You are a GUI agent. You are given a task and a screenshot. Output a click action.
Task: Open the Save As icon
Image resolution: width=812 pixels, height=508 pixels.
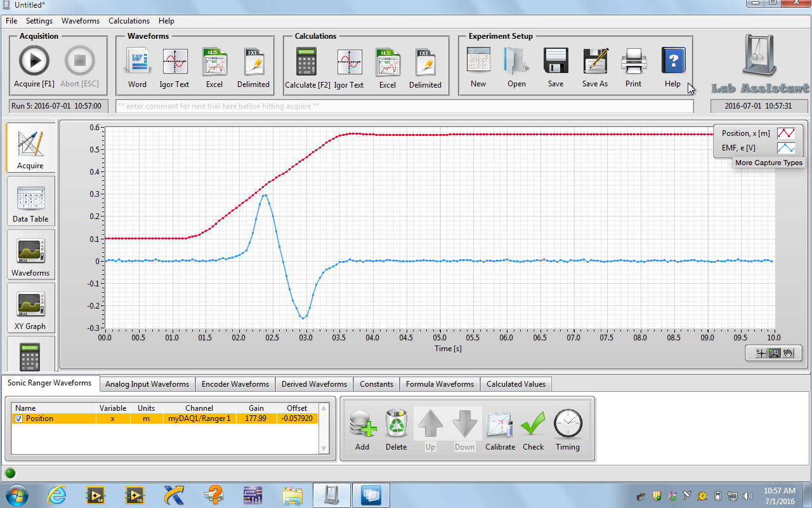point(595,62)
